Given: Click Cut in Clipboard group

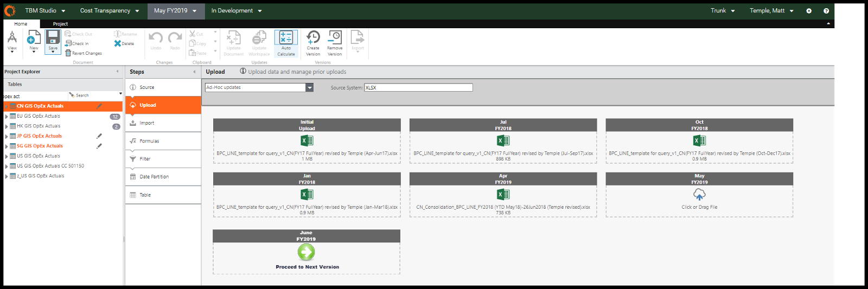Looking at the screenshot, I should click(x=196, y=34).
